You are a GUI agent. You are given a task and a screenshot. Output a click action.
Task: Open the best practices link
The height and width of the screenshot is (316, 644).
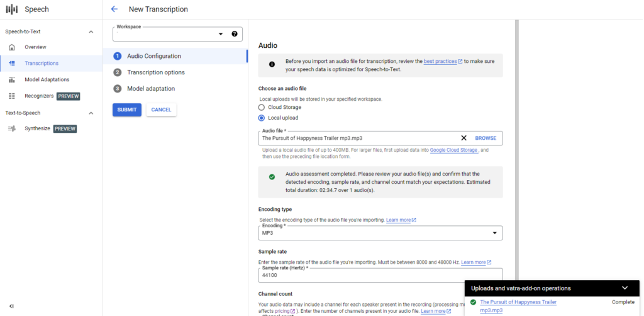(443, 61)
